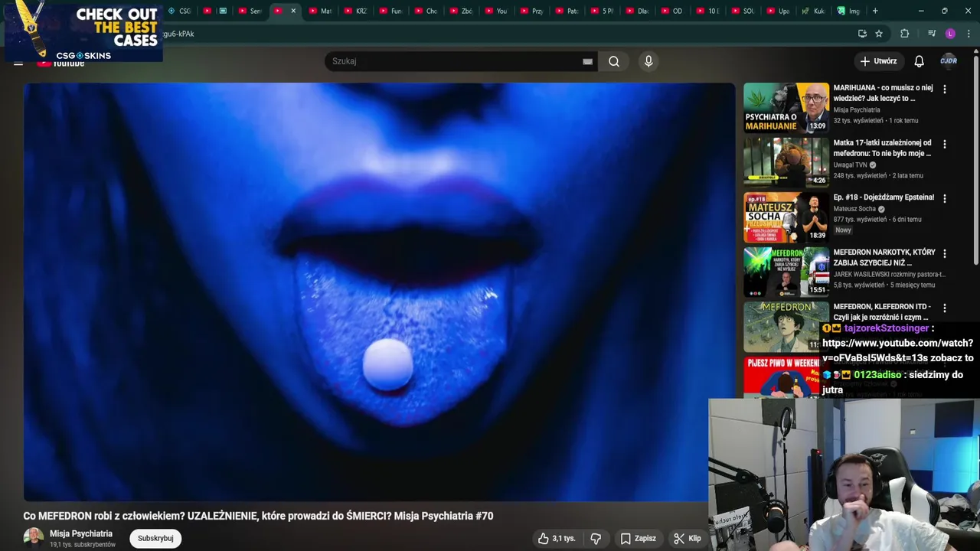
Task: Click the Nowy badge under Mateusz Socha video
Action: [x=843, y=230]
